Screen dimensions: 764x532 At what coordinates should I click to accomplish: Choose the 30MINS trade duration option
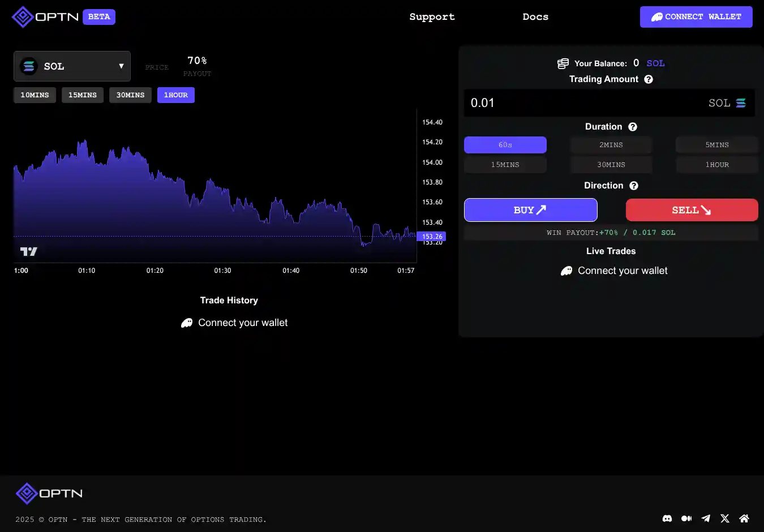[x=611, y=165]
